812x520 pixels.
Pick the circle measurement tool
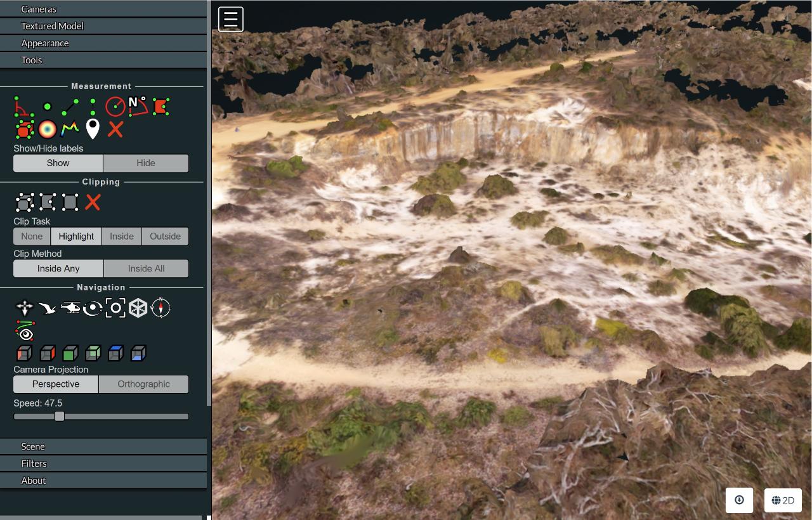tap(116, 106)
